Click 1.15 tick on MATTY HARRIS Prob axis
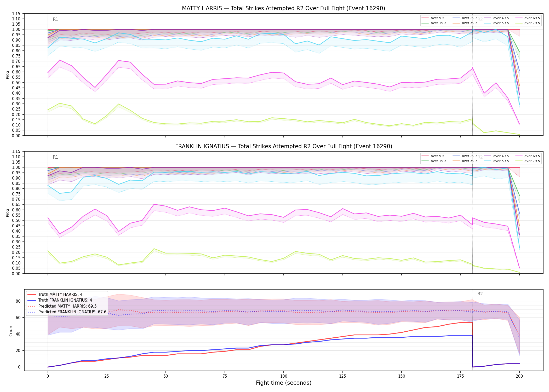Viewport: 549px width, 392px height. 16,14
